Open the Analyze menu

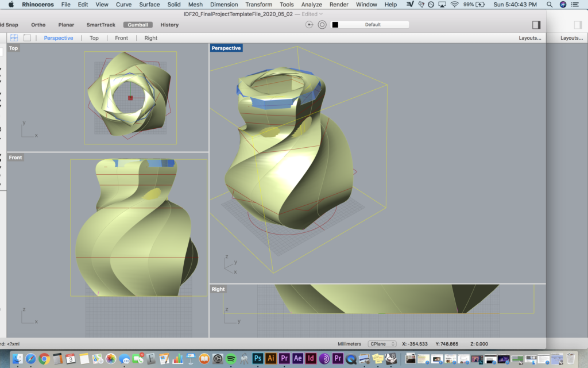pos(312,5)
